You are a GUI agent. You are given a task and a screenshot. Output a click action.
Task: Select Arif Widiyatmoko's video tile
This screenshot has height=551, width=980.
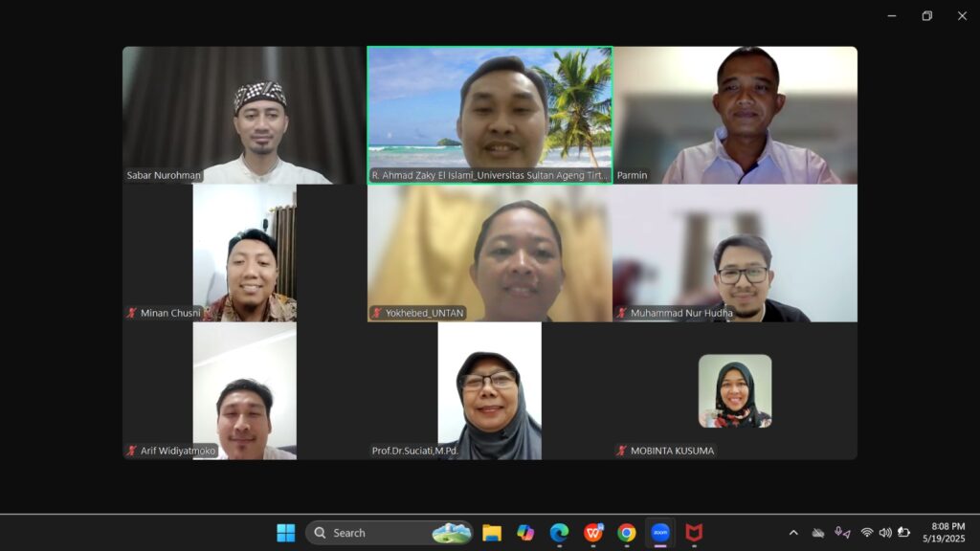244,391
